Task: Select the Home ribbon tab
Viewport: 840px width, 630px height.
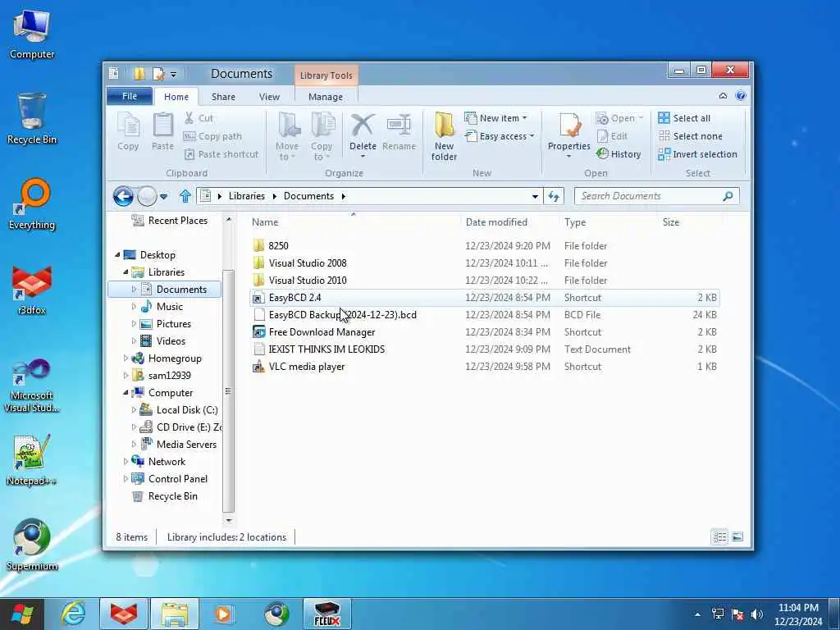Action: [176, 97]
